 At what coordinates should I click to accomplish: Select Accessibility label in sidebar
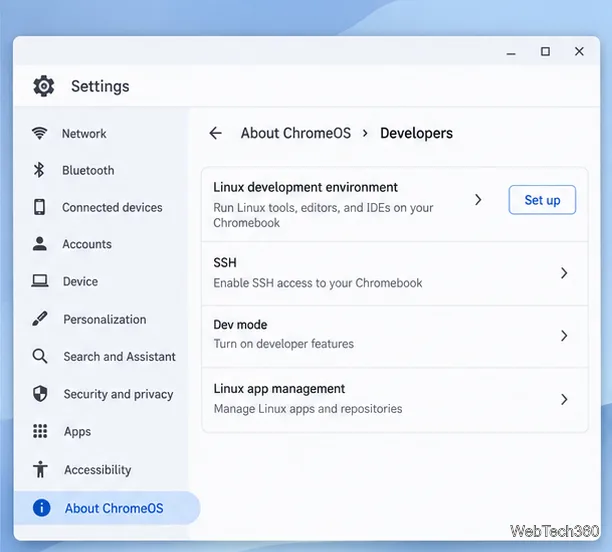click(x=98, y=470)
